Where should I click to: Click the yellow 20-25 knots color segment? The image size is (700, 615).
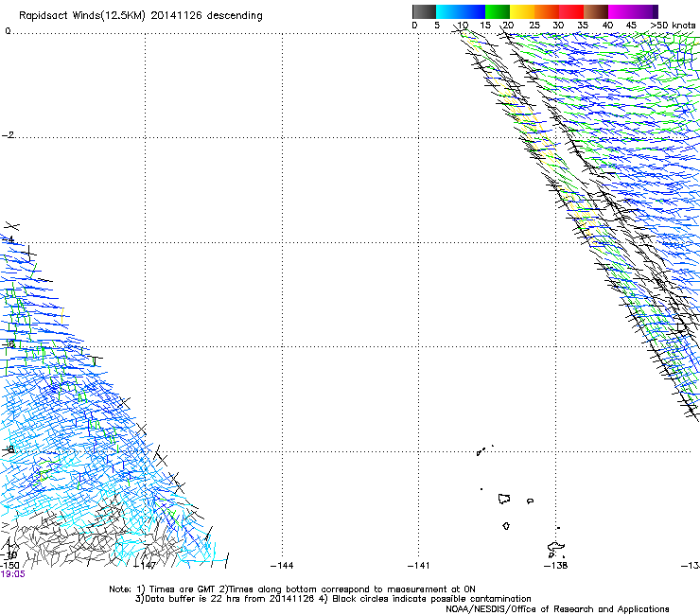522,11
